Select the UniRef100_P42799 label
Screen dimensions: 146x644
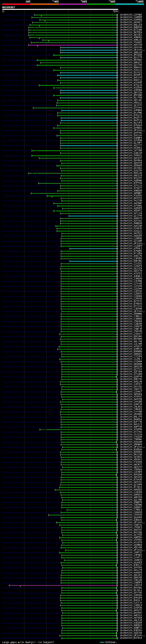131,201
